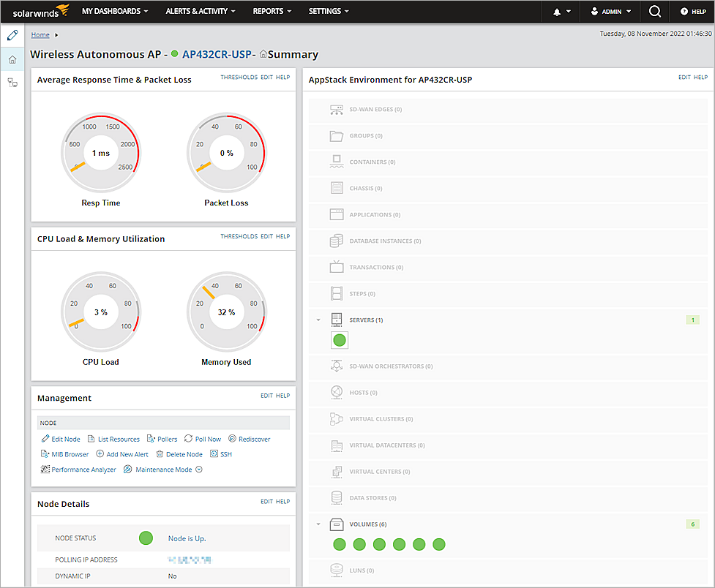The image size is (715, 588).
Task: Click the Delete Node trash icon
Action: [x=159, y=453]
